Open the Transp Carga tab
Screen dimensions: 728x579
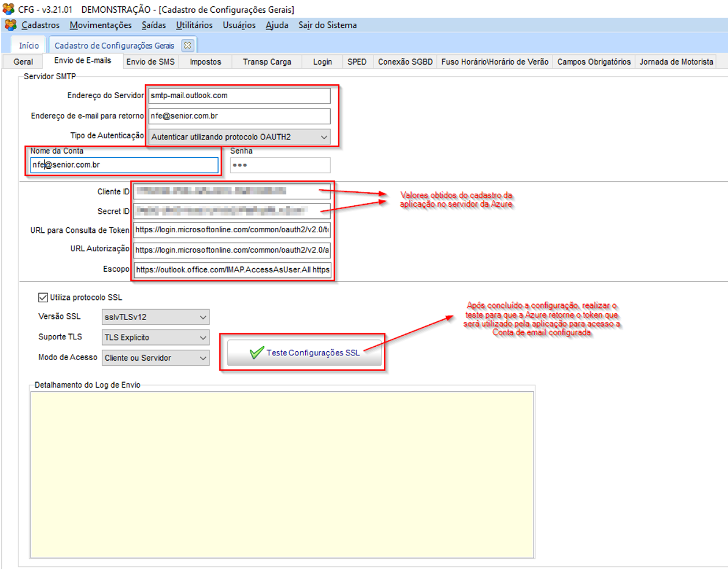(267, 62)
